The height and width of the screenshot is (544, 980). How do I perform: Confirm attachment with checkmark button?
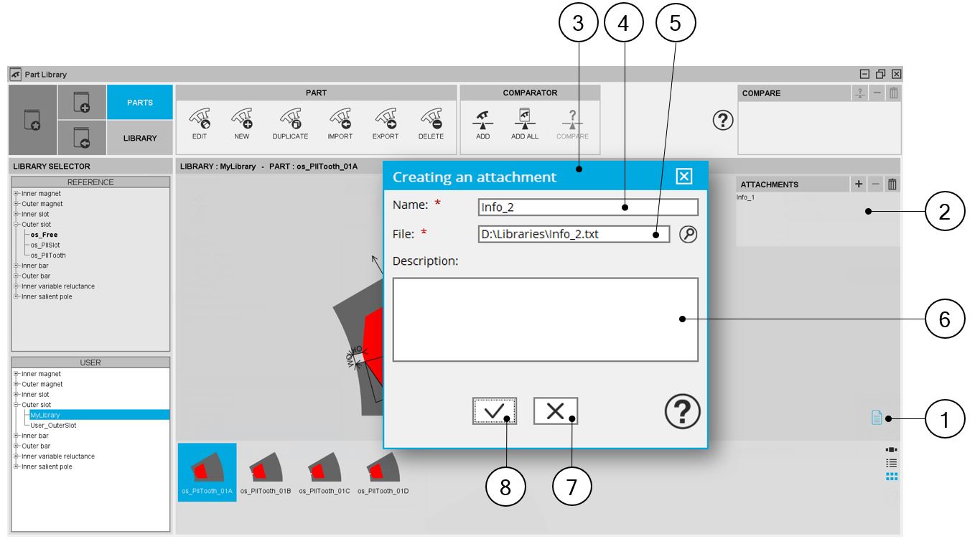pyautogui.click(x=494, y=411)
